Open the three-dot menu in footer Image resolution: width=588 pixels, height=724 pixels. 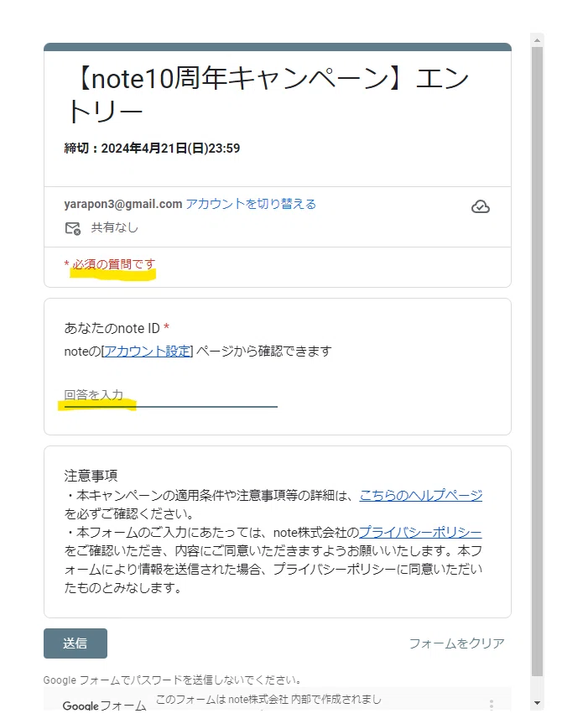click(491, 704)
